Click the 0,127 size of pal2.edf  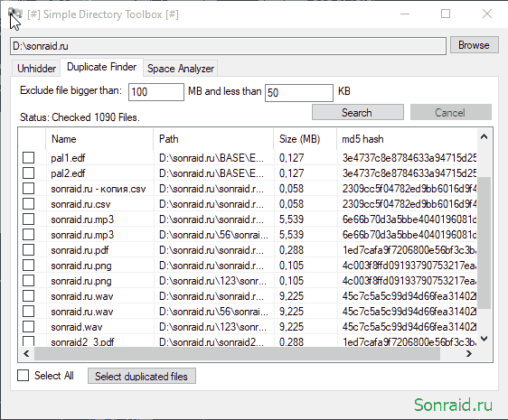coord(291,173)
